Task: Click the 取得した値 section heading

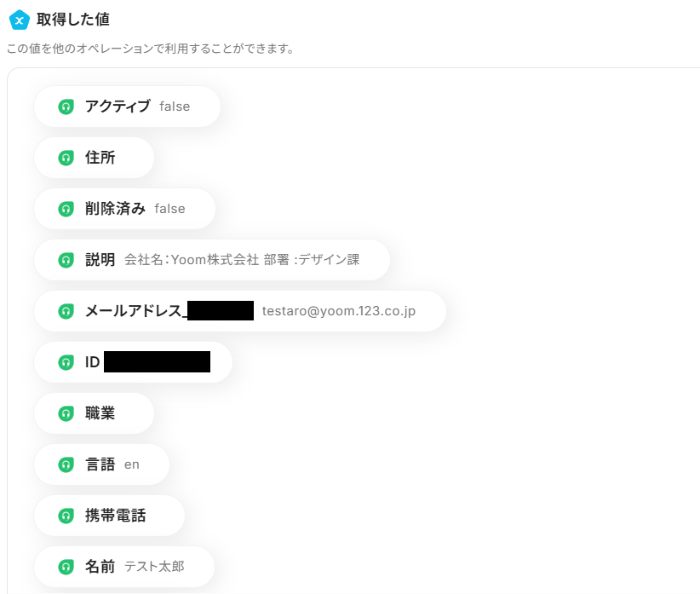Action: tap(72, 19)
